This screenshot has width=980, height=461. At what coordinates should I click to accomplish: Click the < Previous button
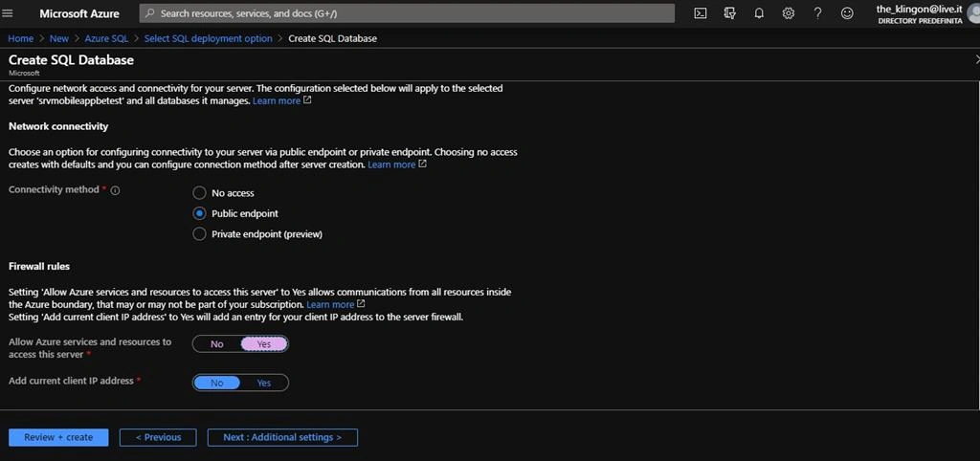tap(158, 437)
